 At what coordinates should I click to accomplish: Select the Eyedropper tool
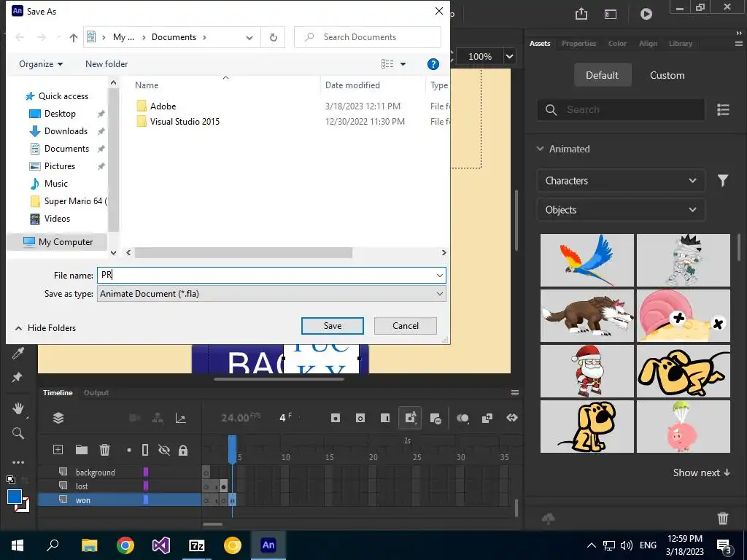click(x=18, y=353)
